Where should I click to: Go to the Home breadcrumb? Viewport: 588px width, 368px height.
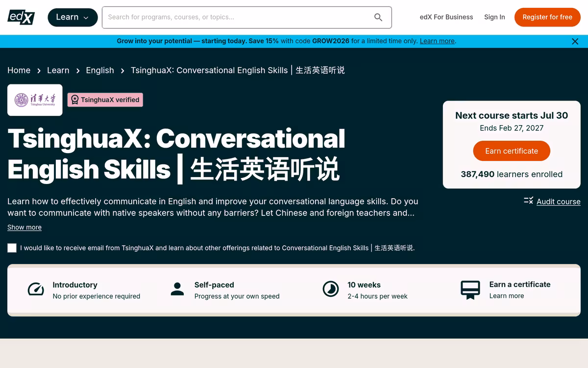[x=19, y=71]
